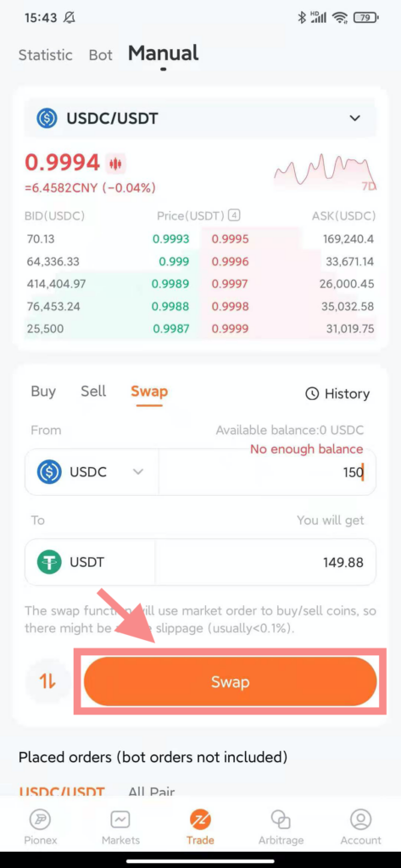Open the Arbitrage icon in bottom bar

tap(281, 820)
